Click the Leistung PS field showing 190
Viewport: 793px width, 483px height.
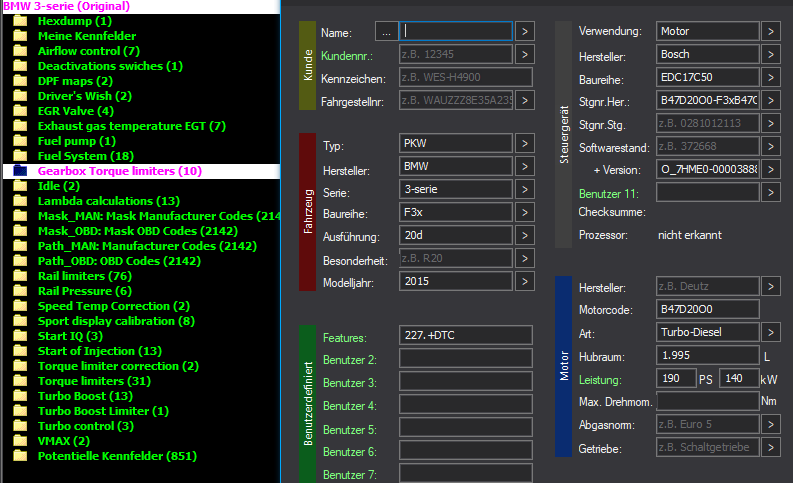coord(676,378)
